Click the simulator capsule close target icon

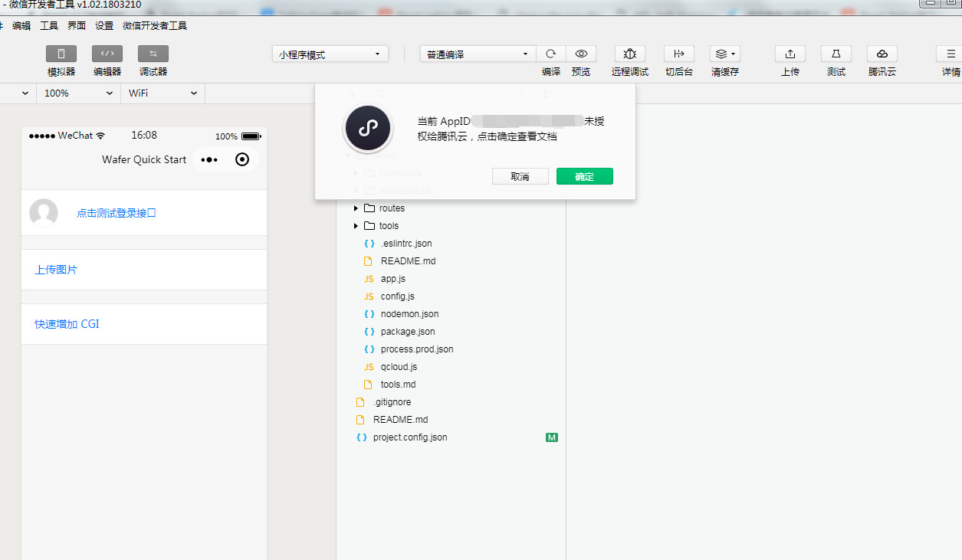[x=242, y=159]
